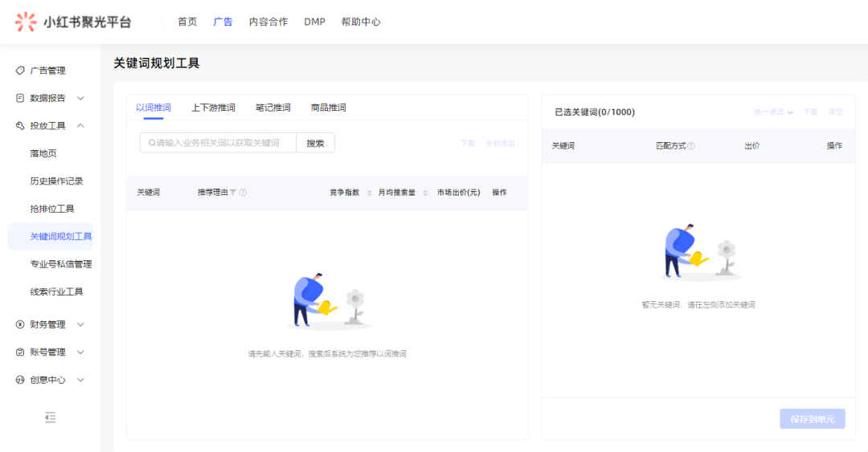This screenshot has height=452, width=868.
Task: Click the 已选关键词(0/1000) title
Action: pyautogui.click(x=595, y=112)
